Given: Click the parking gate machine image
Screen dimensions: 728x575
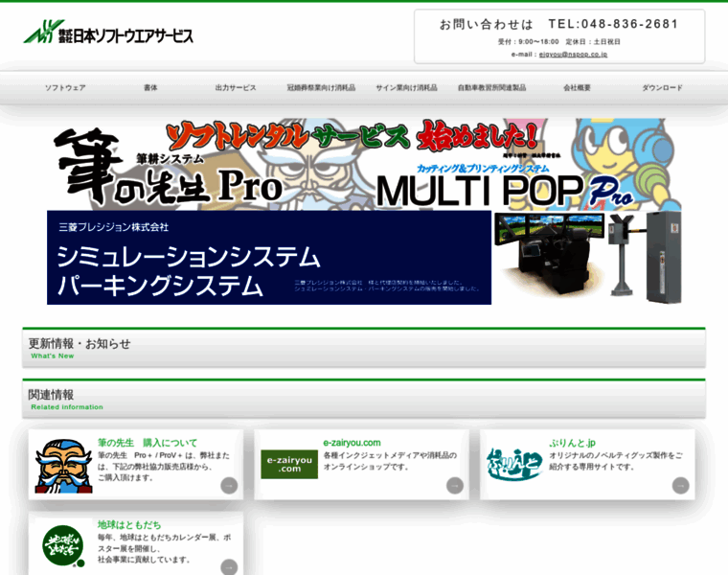Looking at the screenshot, I should [x=646, y=257].
